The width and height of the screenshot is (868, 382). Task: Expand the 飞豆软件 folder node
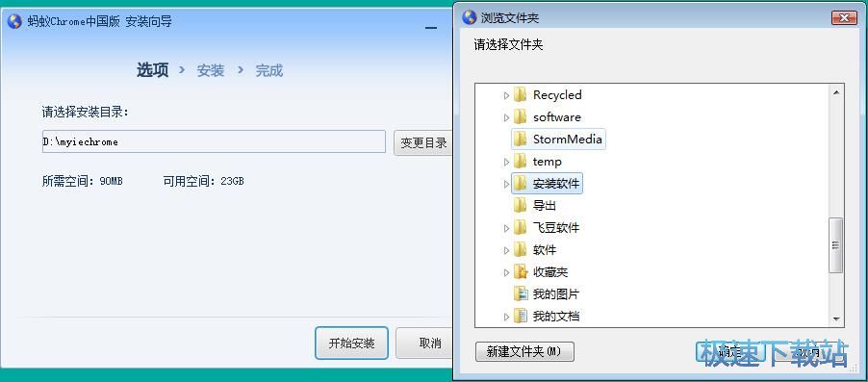click(506, 228)
